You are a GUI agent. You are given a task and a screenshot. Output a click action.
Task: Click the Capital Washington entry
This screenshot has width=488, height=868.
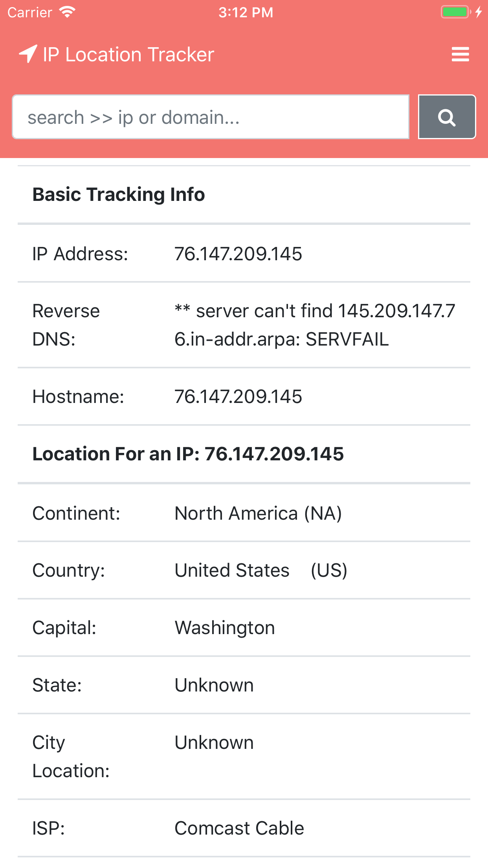(x=224, y=627)
